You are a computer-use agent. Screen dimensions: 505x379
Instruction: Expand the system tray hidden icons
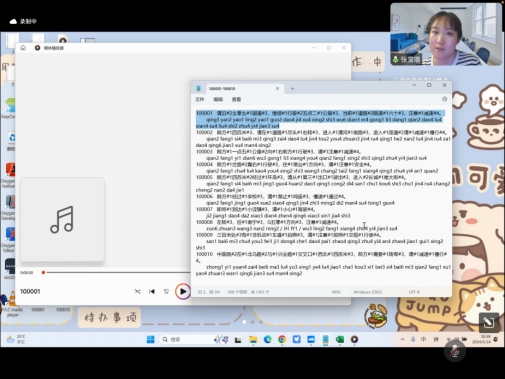click(402, 339)
